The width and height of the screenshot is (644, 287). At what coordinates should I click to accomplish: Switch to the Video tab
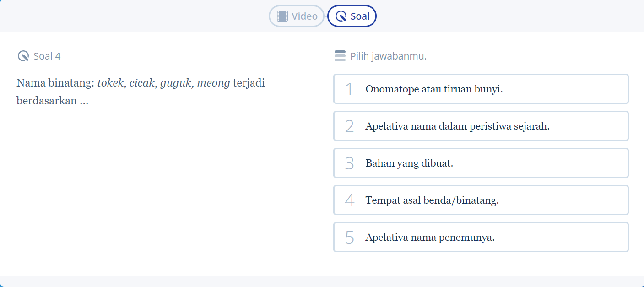(x=297, y=16)
